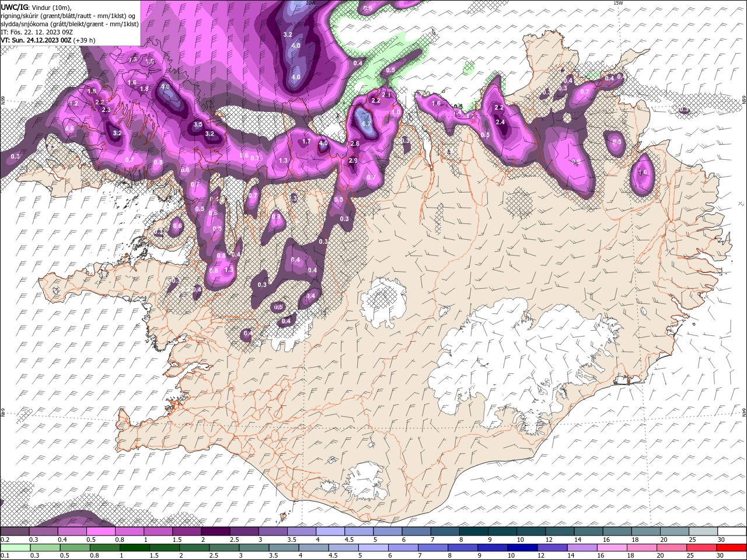Pick the bright red rain swatch after 30
Screen dimensions: 747x560
coord(732,548)
